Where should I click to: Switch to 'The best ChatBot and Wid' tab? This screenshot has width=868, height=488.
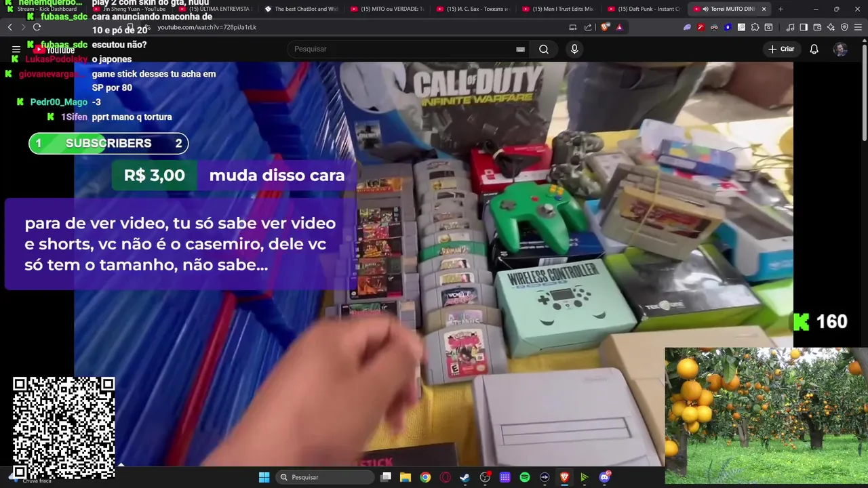pyautogui.click(x=301, y=9)
